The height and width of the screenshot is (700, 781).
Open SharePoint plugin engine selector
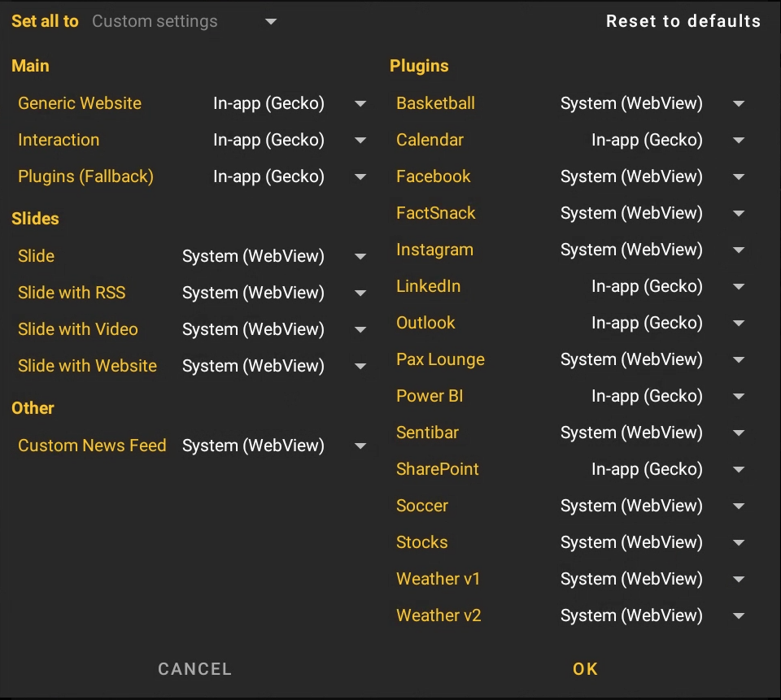[x=739, y=470]
